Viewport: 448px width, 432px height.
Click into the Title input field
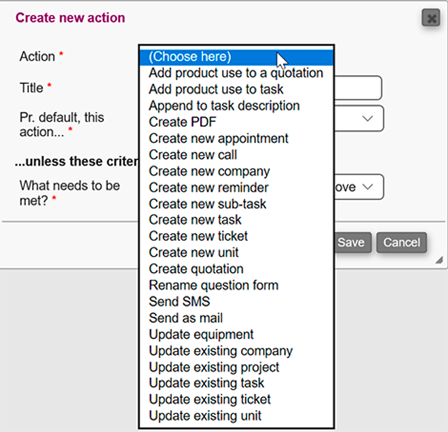pos(358,88)
